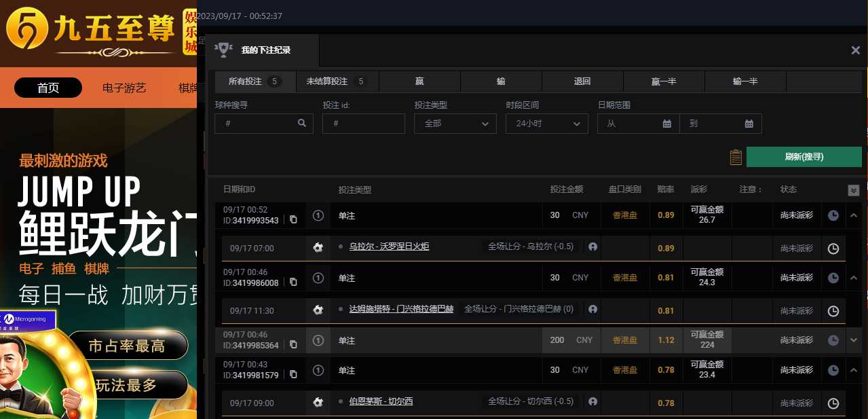Copy bet ID 3419986008
Viewport: 868px width, 419px height.
click(293, 282)
